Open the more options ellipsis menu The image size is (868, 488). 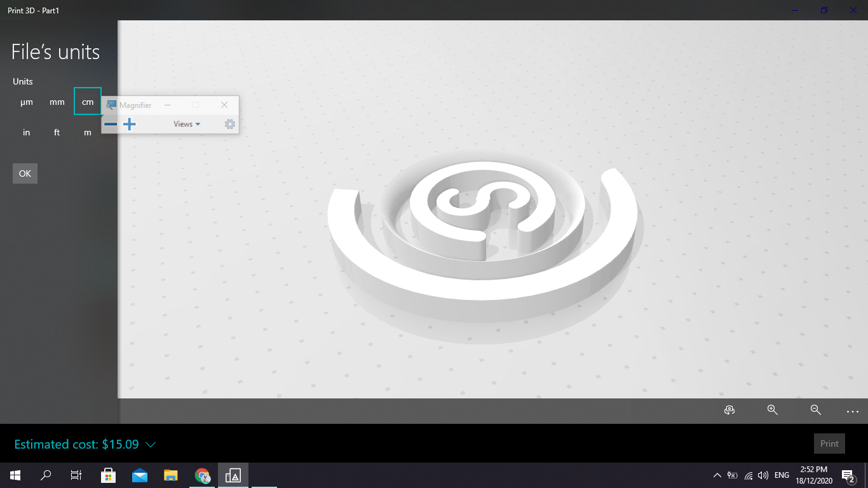tap(853, 412)
